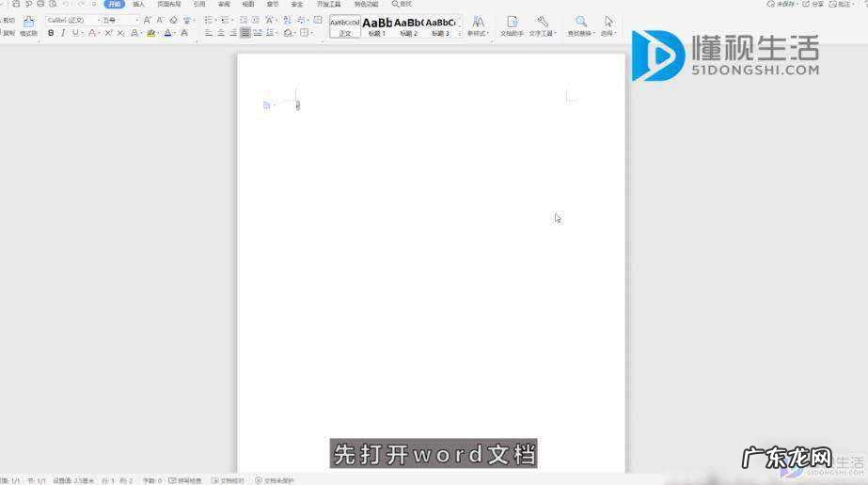This screenshot has height=485, width=868.
Task: Click spell check in status bar
Action: (x=185, y=480)
